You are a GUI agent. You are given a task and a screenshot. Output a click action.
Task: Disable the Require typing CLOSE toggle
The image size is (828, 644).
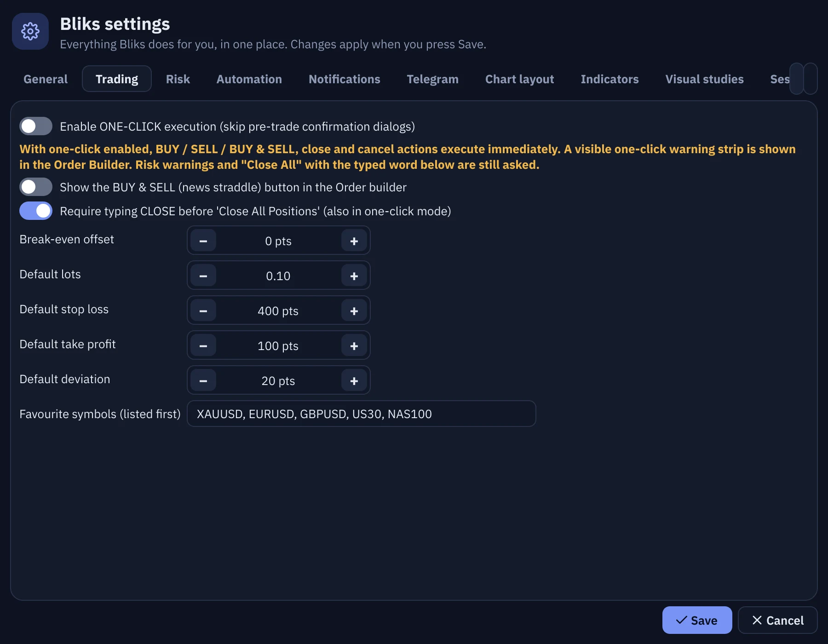coord(36,211)
